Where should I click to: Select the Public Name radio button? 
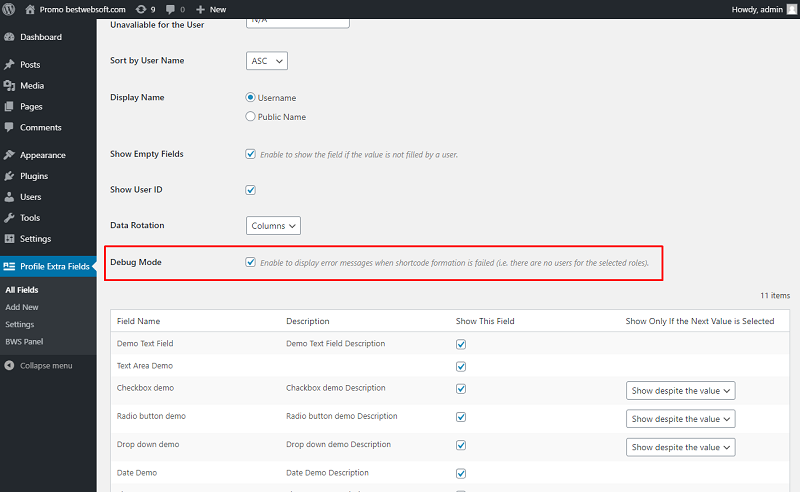click(x=250, y=116)
